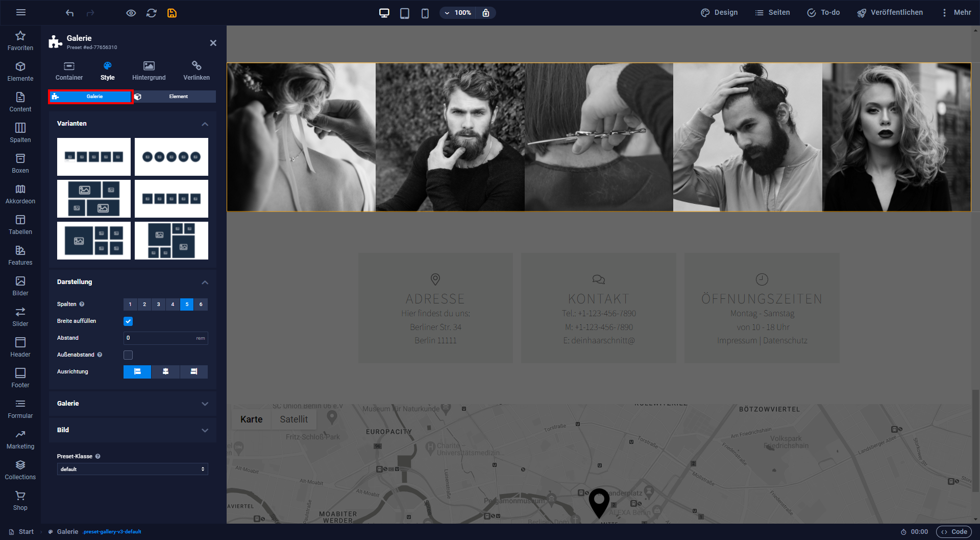Viewport: 980px width, 540px height.
Task: Click the Veröffentlichen button
Action: pyautogui.click(x=890, y=13)
